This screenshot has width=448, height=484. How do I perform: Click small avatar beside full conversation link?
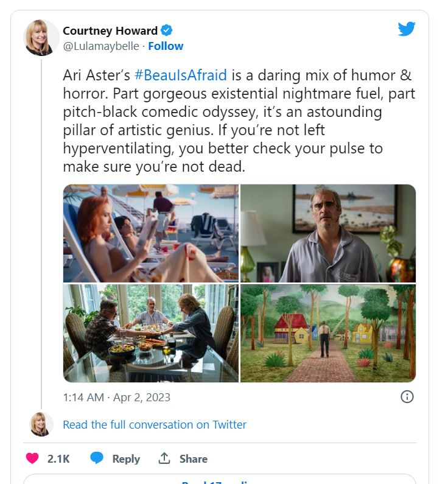pos(41,424)
